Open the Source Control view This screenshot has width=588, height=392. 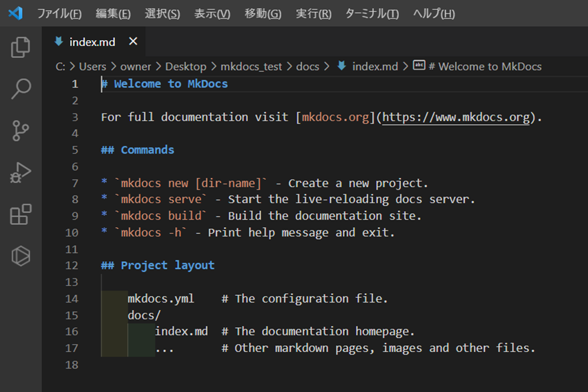pyautogui.click(x=21, y=131)
